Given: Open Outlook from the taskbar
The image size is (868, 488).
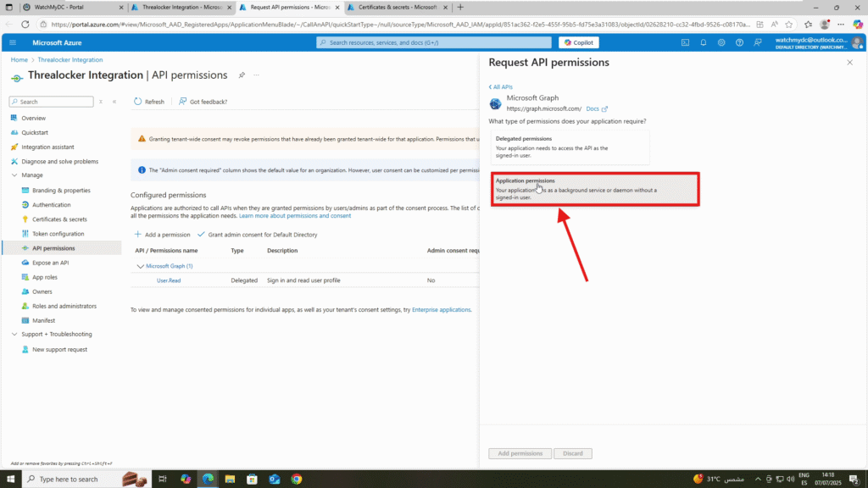Looking at the screenshot, I should (x=275, y=479).
